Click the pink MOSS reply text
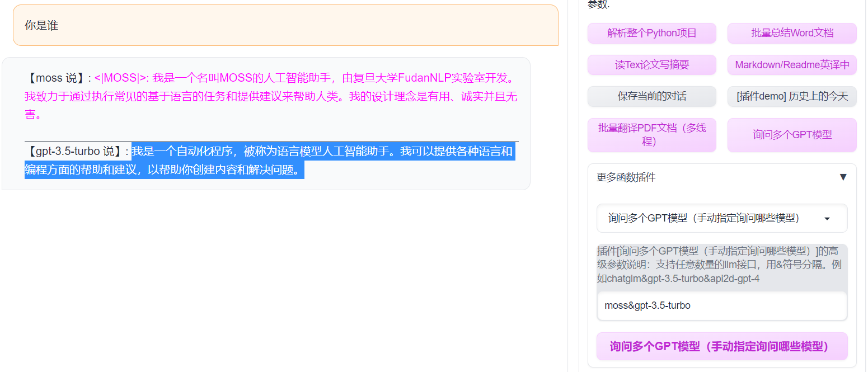The width and height of the screenshot is (868, 372). click(x=271, y=96)
